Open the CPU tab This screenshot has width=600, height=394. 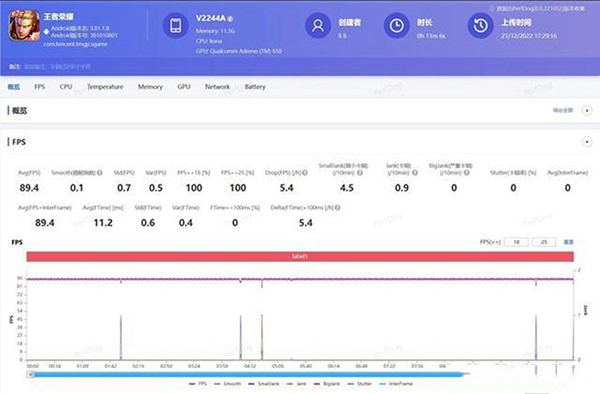[66, 87]
